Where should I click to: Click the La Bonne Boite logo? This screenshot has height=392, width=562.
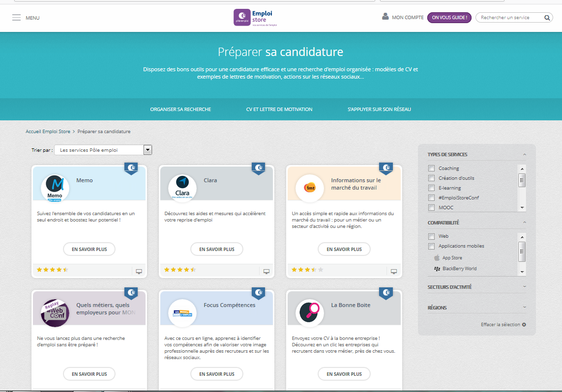(x=310, y=312)
